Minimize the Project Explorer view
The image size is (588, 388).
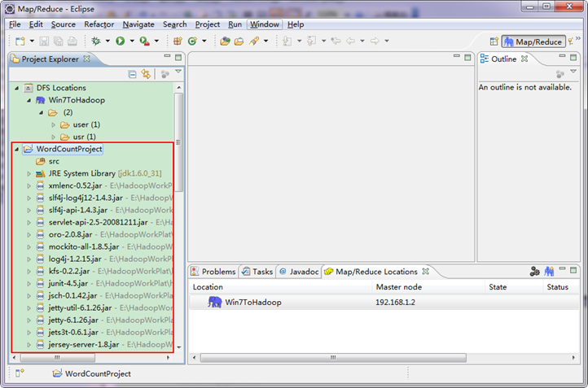[x=167, y=56]
